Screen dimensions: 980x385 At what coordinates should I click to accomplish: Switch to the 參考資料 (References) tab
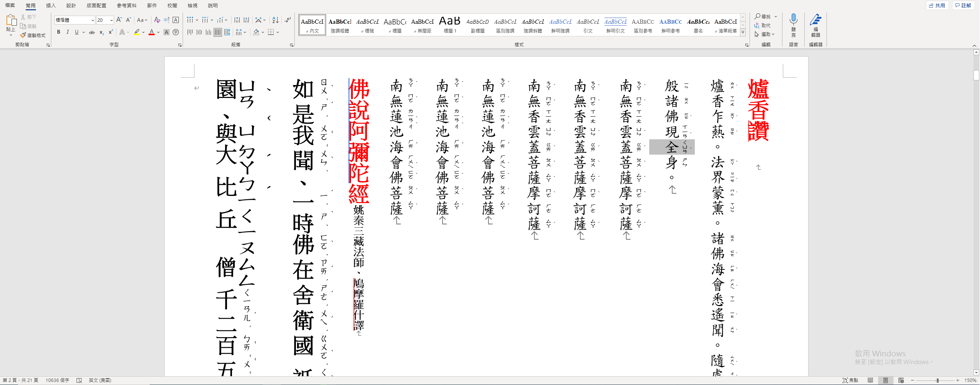pyautogui.click(x=127, y=5)
